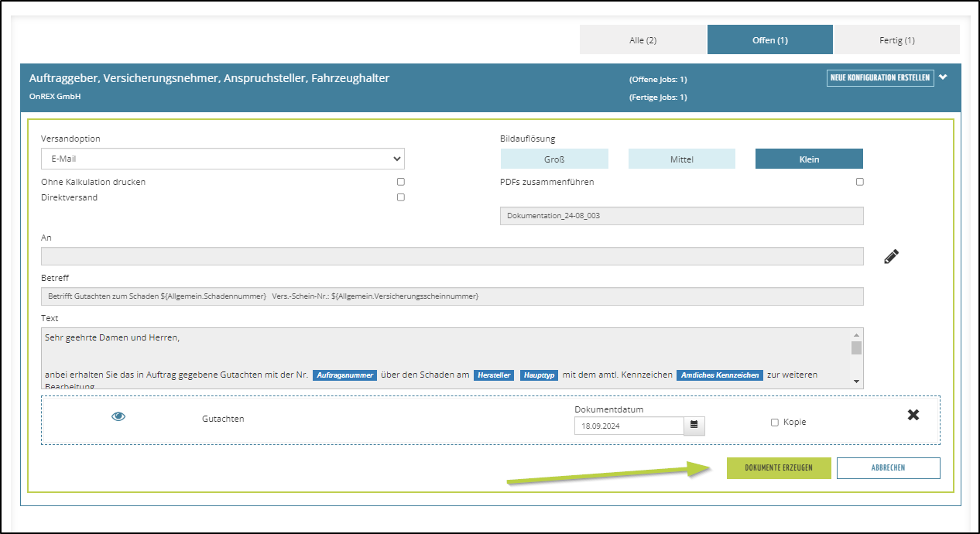The width and height of the screenshot is (980, 534).
Task: Open the Fertig (1) tab
Action: [x=896, y=39]
